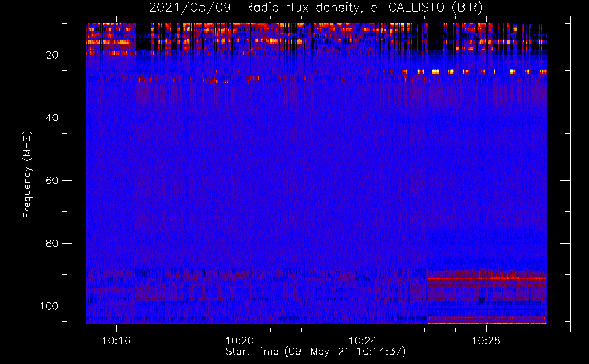
Task: Click the '10:20' time tick label
Action: click(x=240, y=341)
